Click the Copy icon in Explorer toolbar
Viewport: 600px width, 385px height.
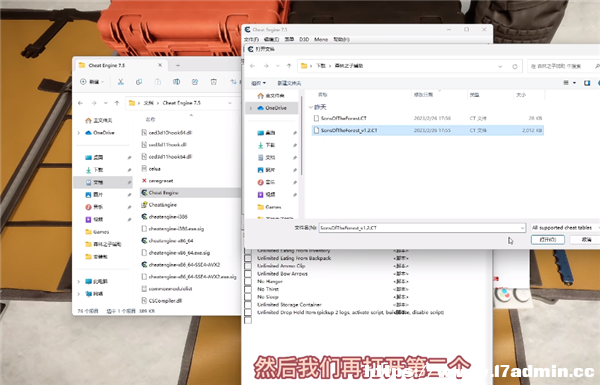139,82
